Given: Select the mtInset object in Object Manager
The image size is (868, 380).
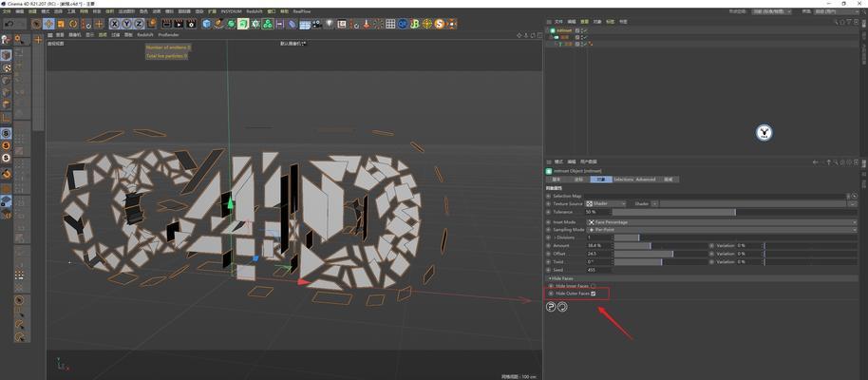Looking at the screenshot, I should click(563, 30).
